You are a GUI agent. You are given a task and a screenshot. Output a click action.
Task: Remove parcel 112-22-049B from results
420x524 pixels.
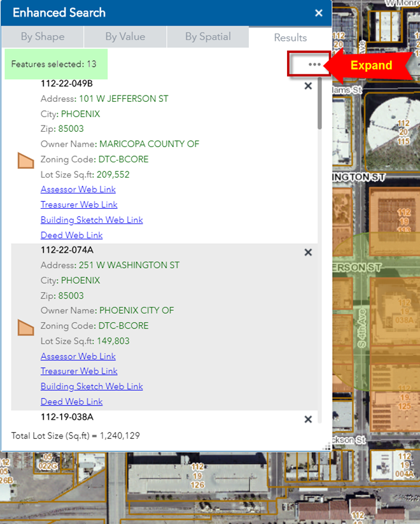[308, 86]
